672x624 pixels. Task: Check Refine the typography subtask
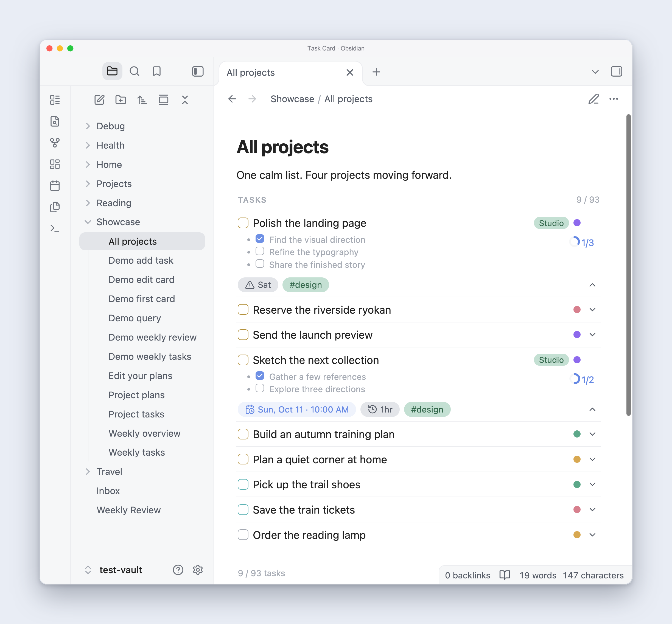(x=260, y=251)
